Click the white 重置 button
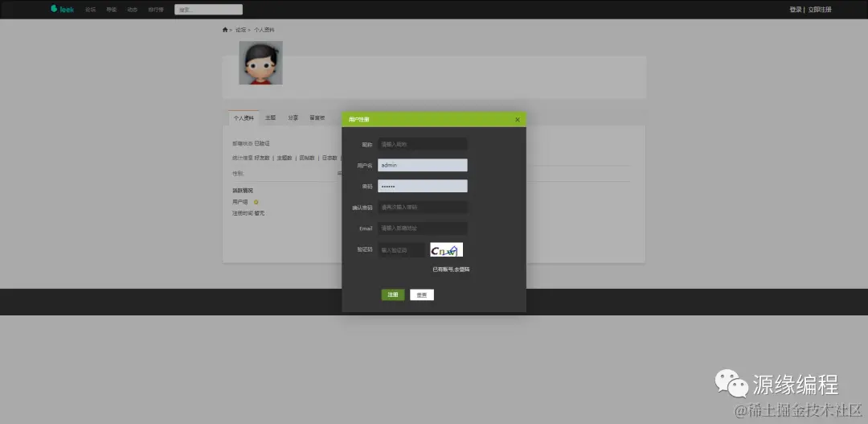Image resolution: width=868 pixels, height=424 pixels. (422, 294)
